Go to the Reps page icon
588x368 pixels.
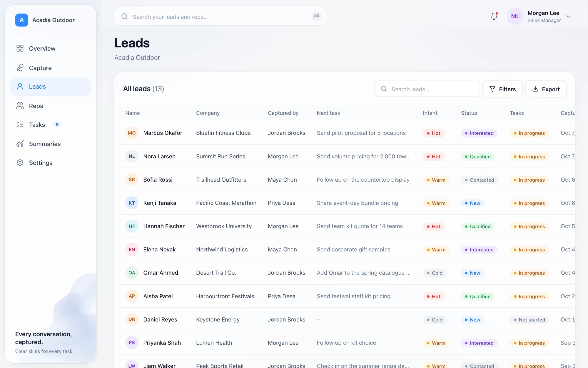pyautogui.click(x=20, y=106)
